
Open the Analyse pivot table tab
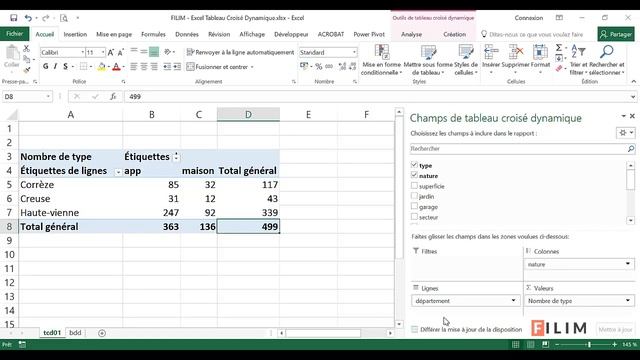click(x=411, y=34)
